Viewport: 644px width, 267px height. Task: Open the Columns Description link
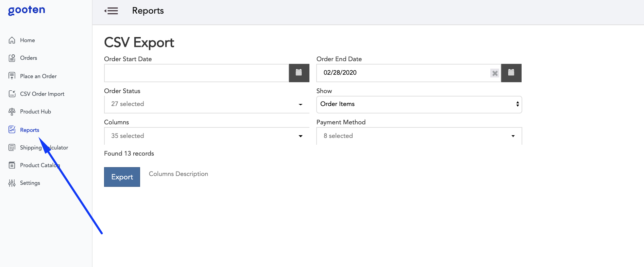(x=178, y=174)
